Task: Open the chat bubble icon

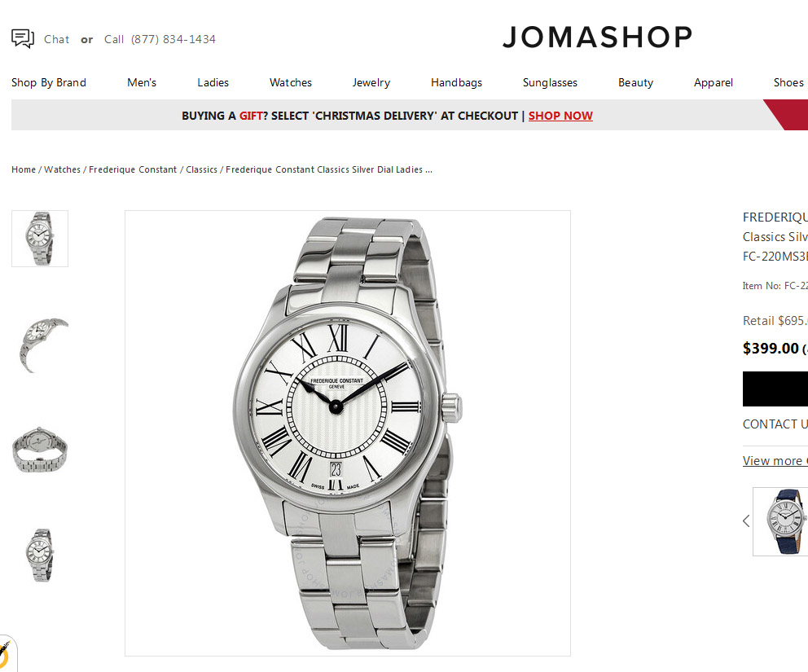Action: pos(23,38)
